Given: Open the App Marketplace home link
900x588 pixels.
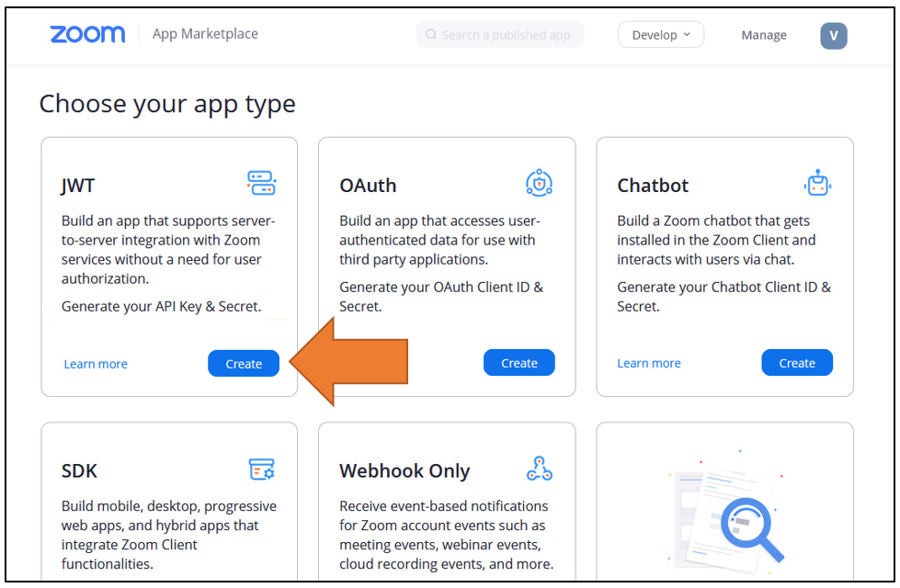Looking at the screenshot, I should (x=205, y=34).
